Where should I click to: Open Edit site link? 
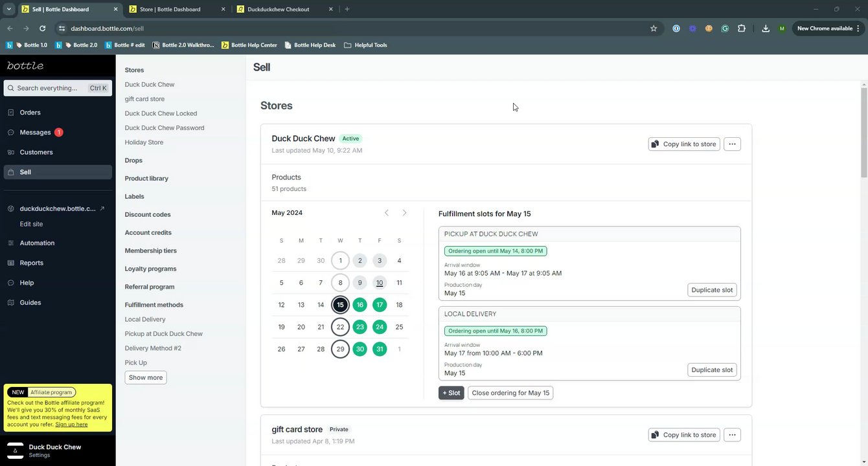tap(31, 224)
